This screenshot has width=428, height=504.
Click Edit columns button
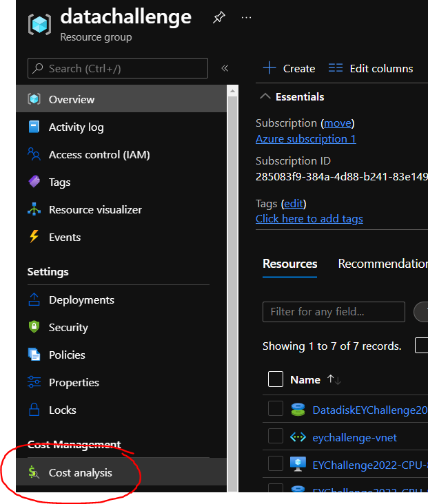coord(371,68)
